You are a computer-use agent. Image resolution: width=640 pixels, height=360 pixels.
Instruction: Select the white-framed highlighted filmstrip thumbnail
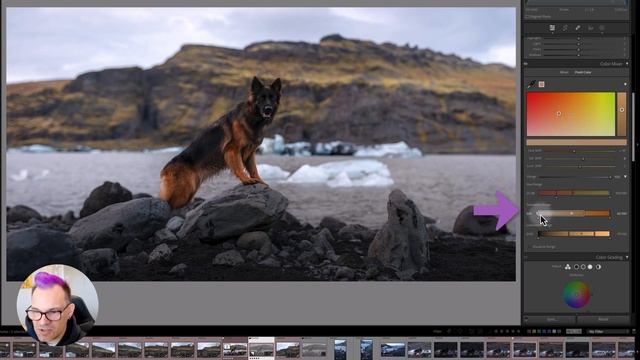(261, 348)
